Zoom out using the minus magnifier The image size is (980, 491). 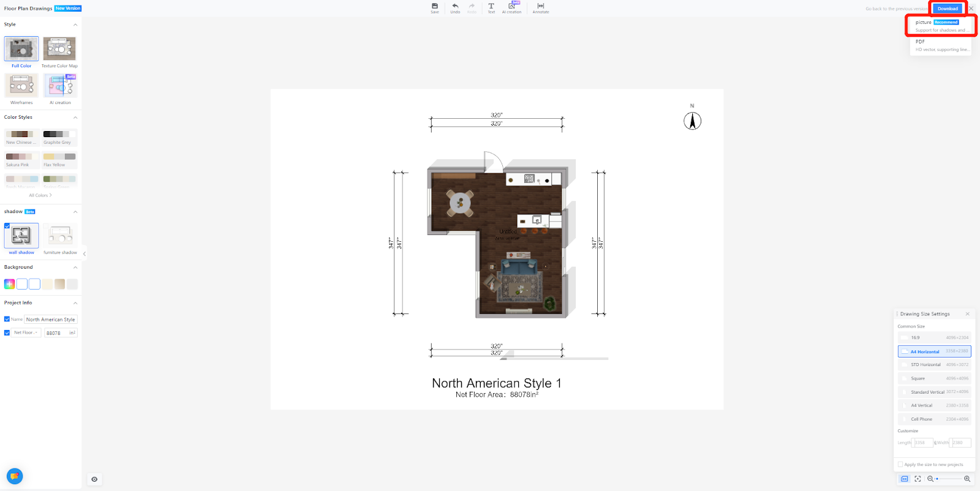pos(930,479)
